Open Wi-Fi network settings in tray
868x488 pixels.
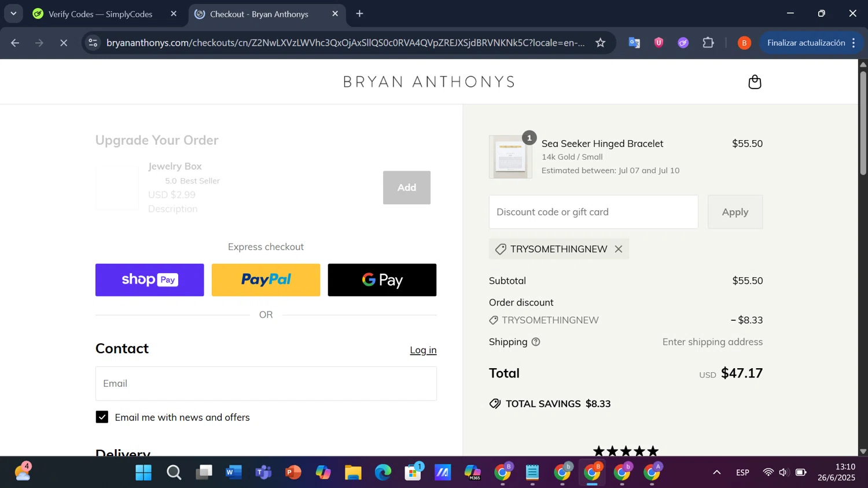point(768,473)
